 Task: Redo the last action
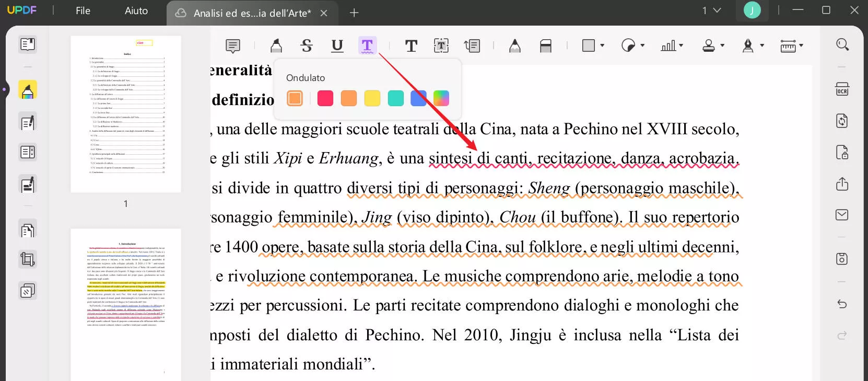tap(842, 335)
